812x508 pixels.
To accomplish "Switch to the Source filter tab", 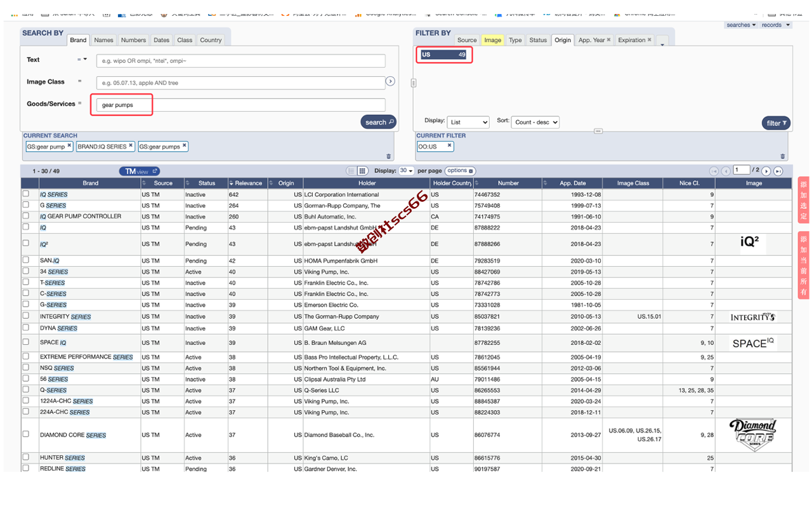I will 467,40.
